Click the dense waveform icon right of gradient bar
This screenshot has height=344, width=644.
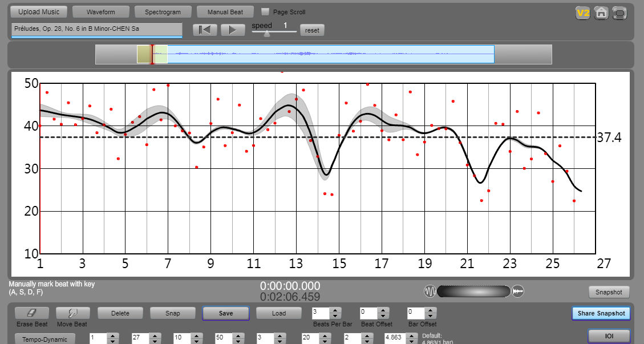(517, 292)
